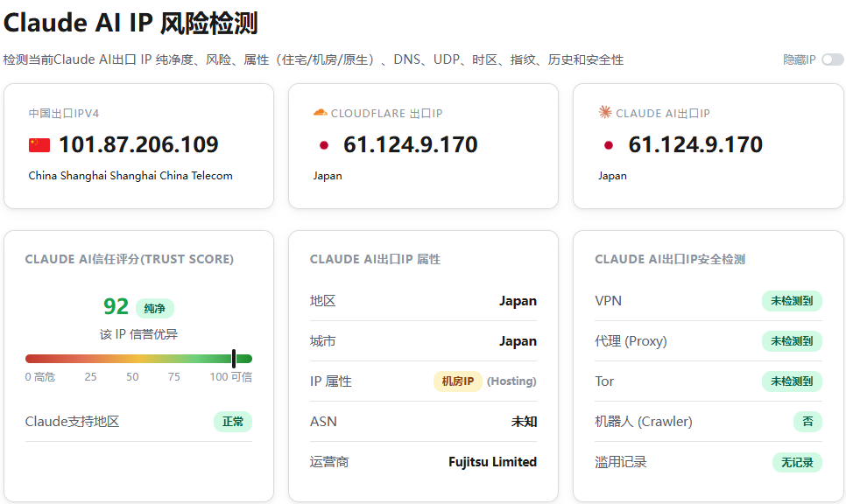Click the 滥用记录 label

tap(620, 462)
